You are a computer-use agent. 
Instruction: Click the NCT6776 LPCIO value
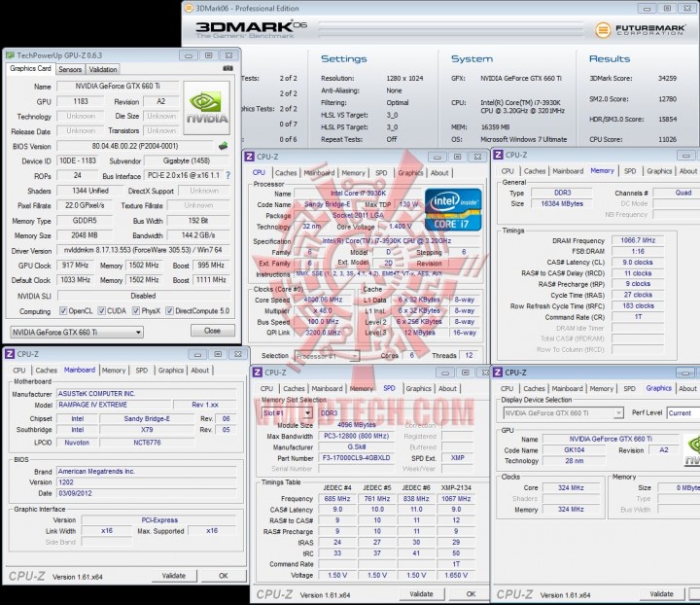(x=147, y=443)
